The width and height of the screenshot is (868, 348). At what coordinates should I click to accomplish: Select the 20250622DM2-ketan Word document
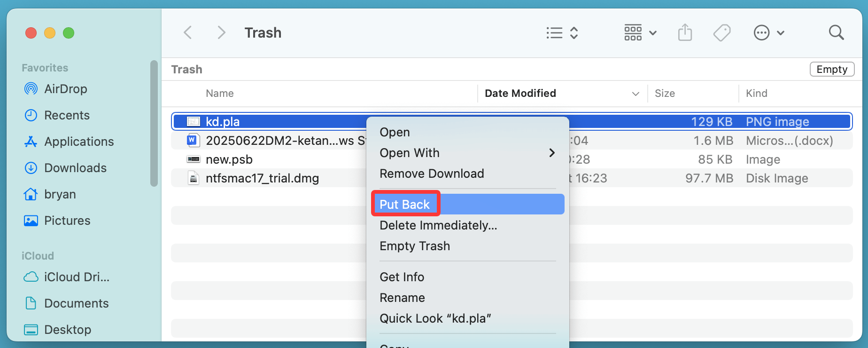tap(286, 140)
